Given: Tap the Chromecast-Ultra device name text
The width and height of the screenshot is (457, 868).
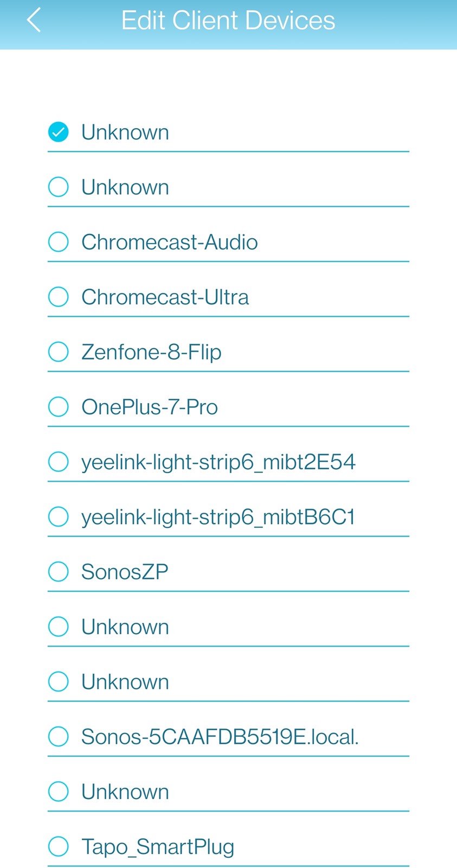Looking at the screenshot, I should (165, 297).
